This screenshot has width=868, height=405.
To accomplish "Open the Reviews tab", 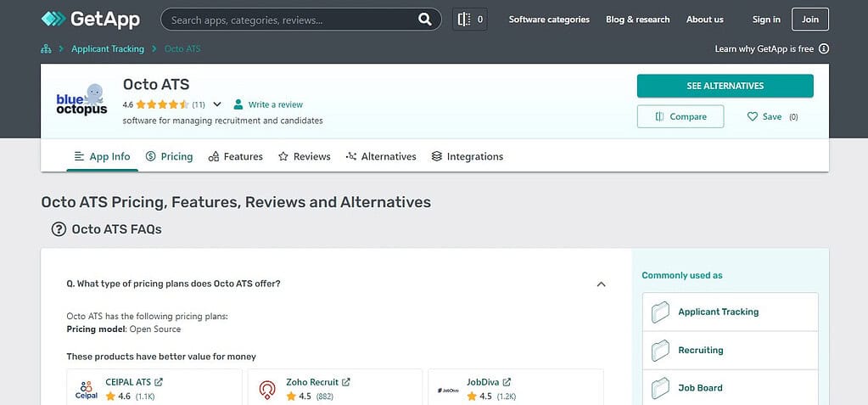I will tap(305, 156).
